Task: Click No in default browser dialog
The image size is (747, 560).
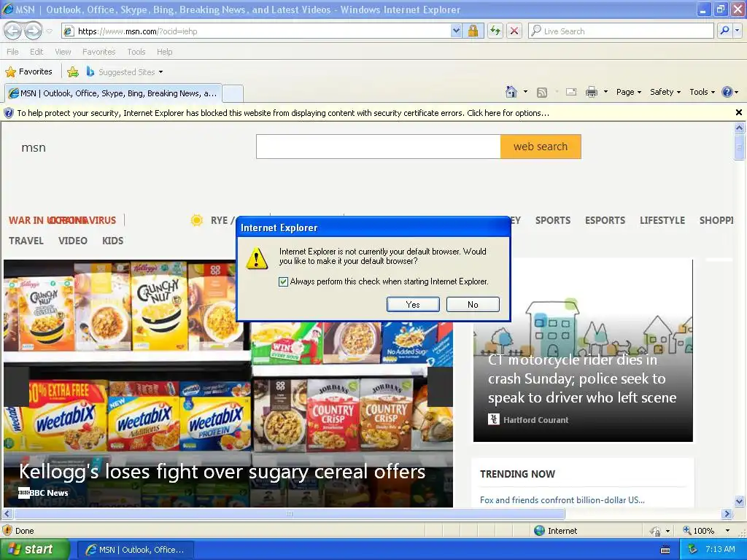Action: pyautogui.click(x=473, y=304)
